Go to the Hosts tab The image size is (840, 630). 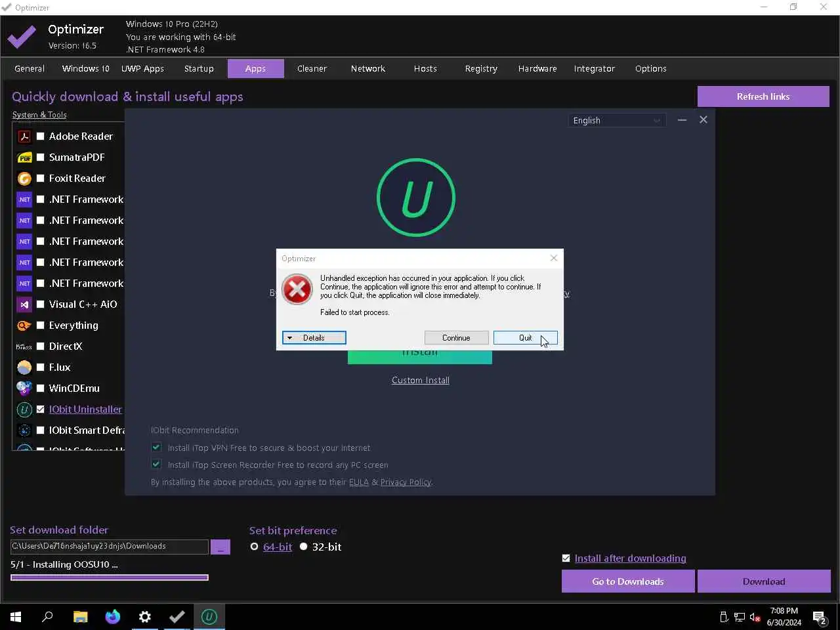(x=425, y=69)
